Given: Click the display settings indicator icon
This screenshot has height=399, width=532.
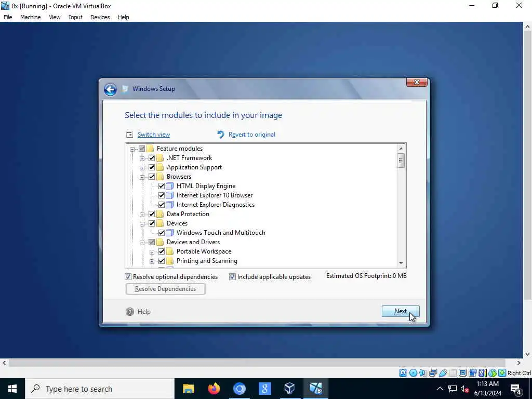Looking at the screenshot, I should [462, 373].
